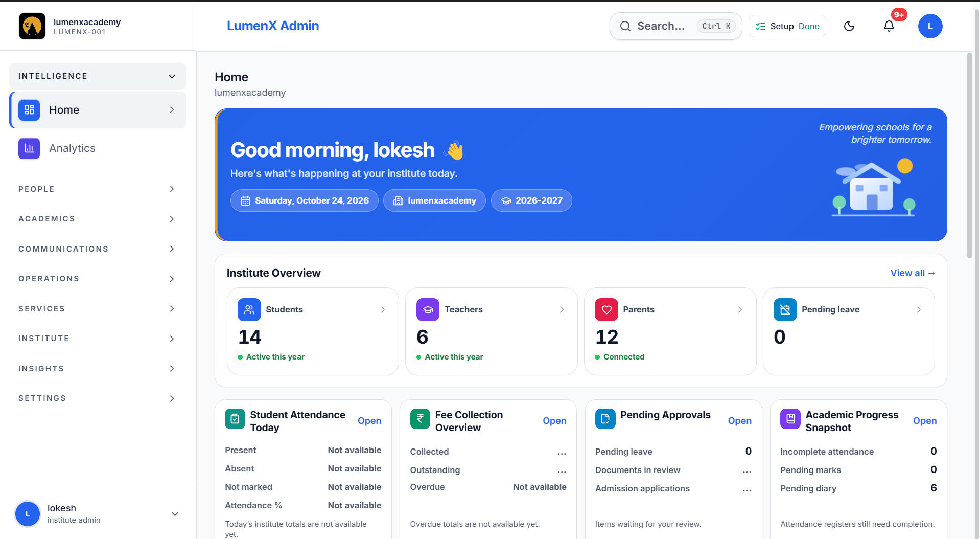Select Home in the sidebar
Screen dimensions: 980x539
point(98,110)
